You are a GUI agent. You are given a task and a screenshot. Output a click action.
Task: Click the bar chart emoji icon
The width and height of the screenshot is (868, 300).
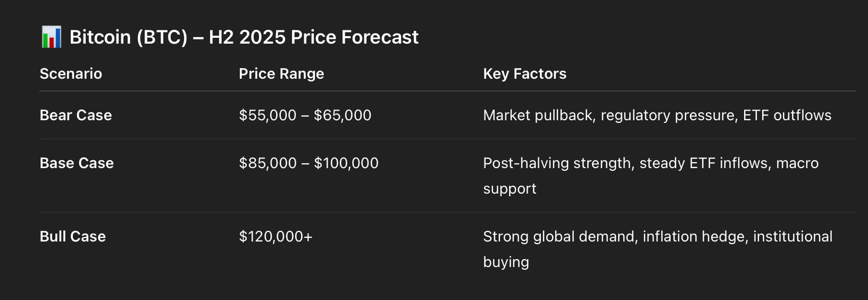pyautogui.click(x=51, y=37)
